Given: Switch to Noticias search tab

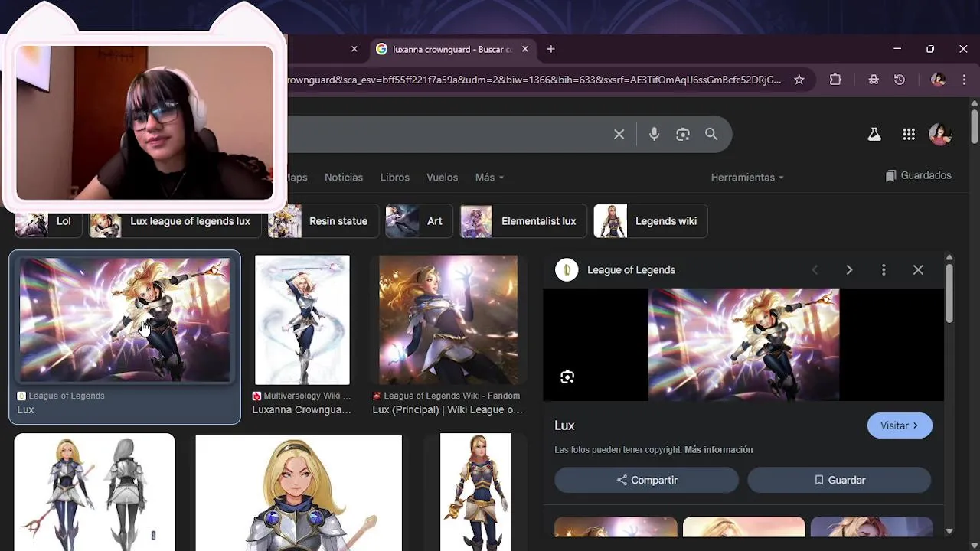Looking at the screenshot, I should [344, 178].
